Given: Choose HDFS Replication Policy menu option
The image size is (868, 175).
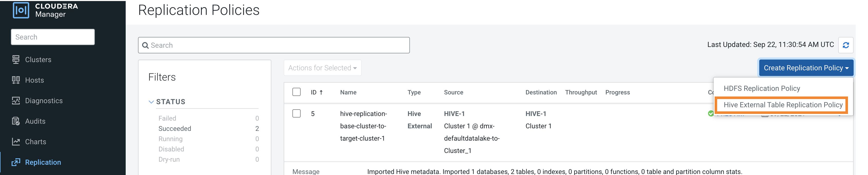Looking at the screenshot, I should 762,89.
